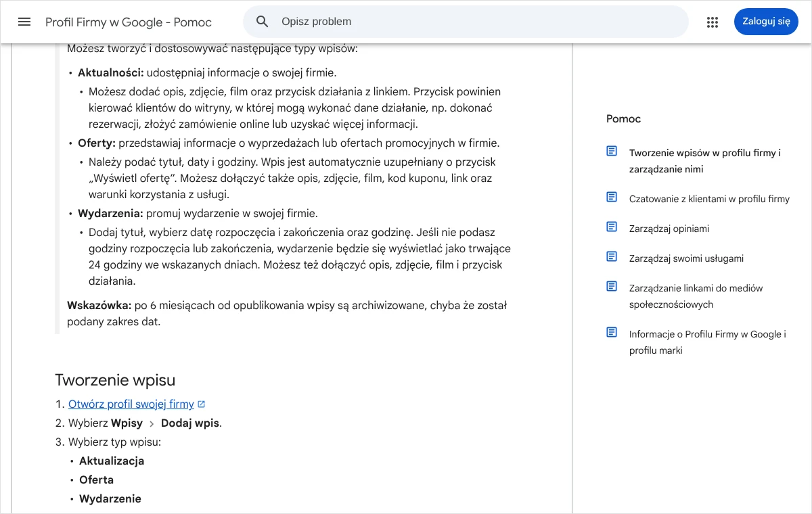
Task: Click the article icon beside Czatowanie z klientami
Action: [x=612, y=197]
